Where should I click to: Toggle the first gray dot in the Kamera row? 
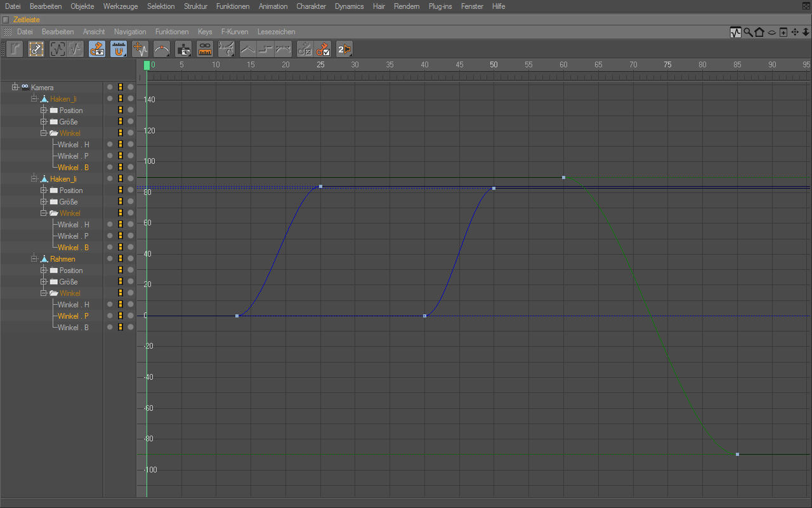[110, 87]
